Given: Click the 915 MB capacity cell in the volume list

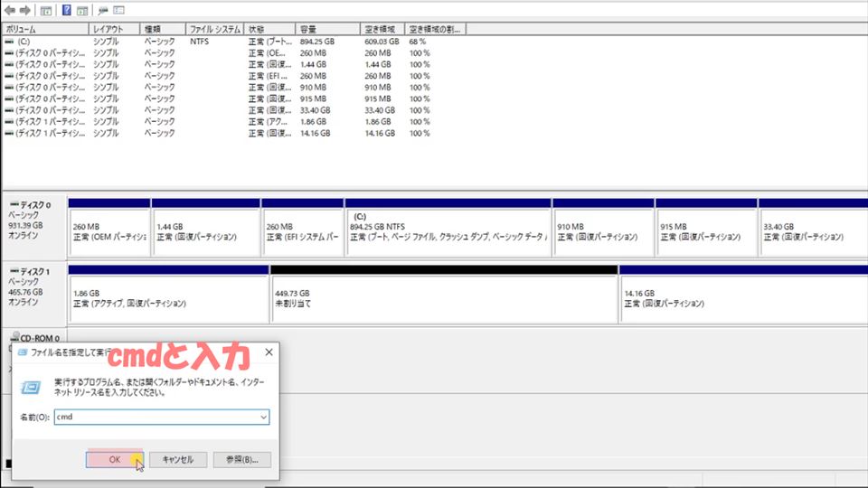Looking at the screenshot, I should pos(313,99).
